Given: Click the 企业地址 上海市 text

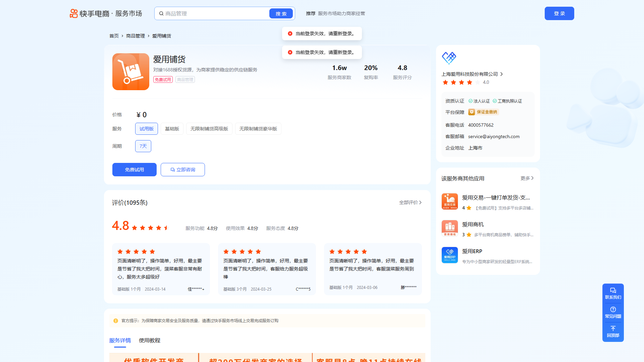Looking at the screenshot, I should [464, 148].
